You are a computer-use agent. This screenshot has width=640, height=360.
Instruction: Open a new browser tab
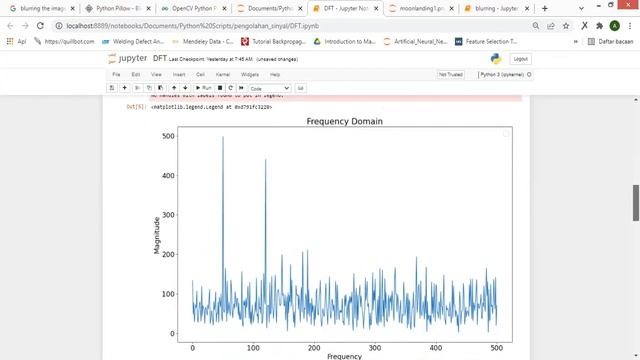click(544, 8)
